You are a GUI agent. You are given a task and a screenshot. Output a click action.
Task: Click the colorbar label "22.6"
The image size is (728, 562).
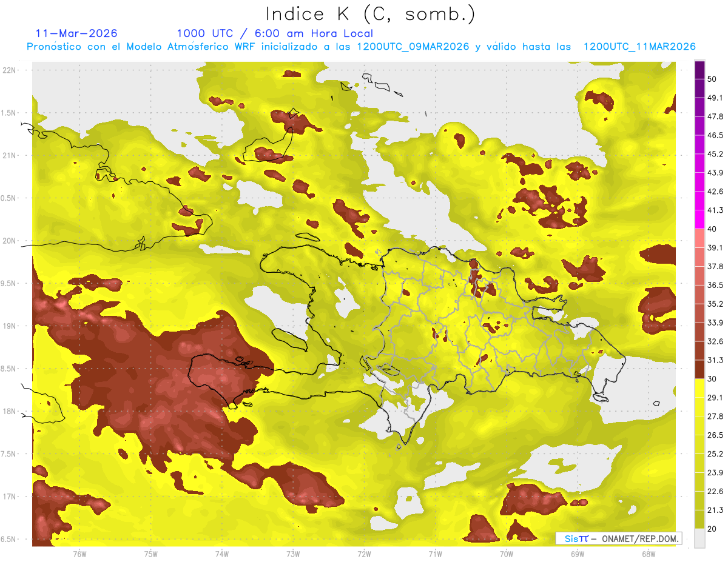715,491
